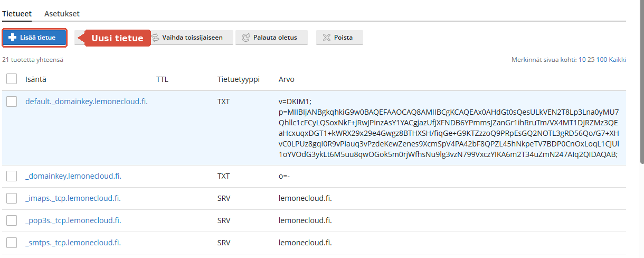The height and width of the screenshot is (258, 644).
Task: Click the Isäntä column header
Action: tap(35, 79)
